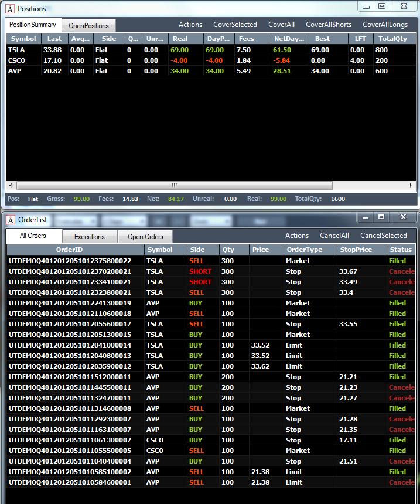Screen dimensions: 420x504
Task: Click the OrderList window app icon
Action: coord(11,220)
